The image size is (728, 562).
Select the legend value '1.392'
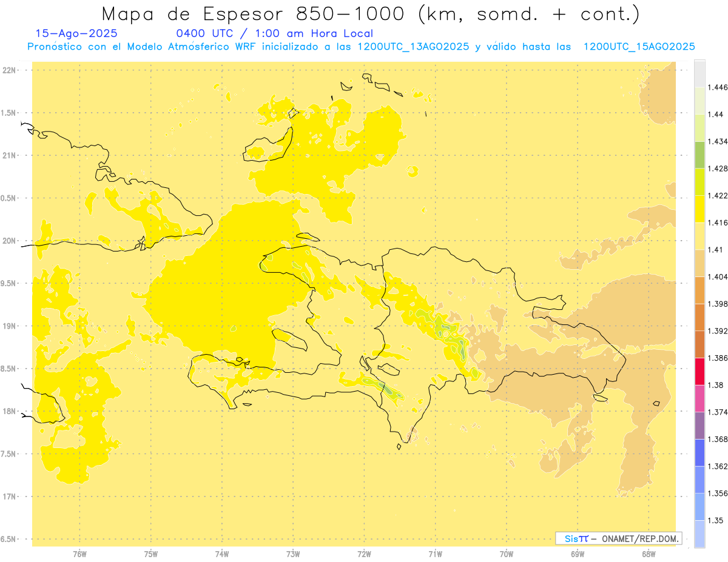[x=717, y=331]
